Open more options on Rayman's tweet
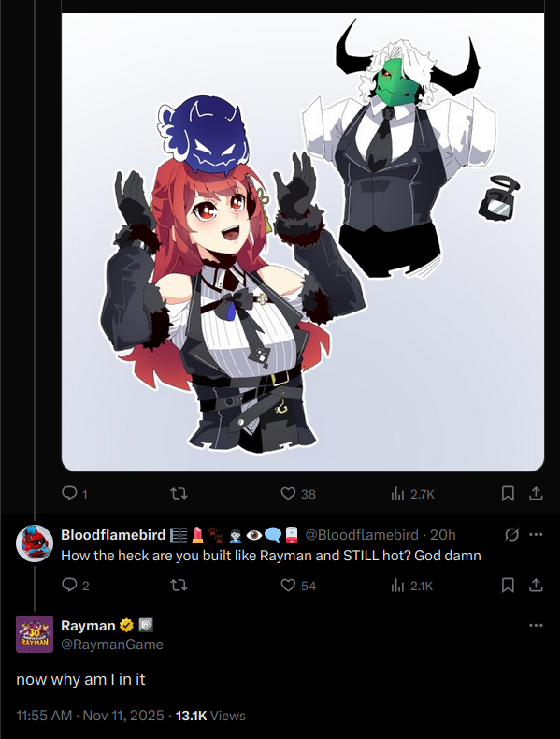The image size is (560, 739). [x=536, y=626]
